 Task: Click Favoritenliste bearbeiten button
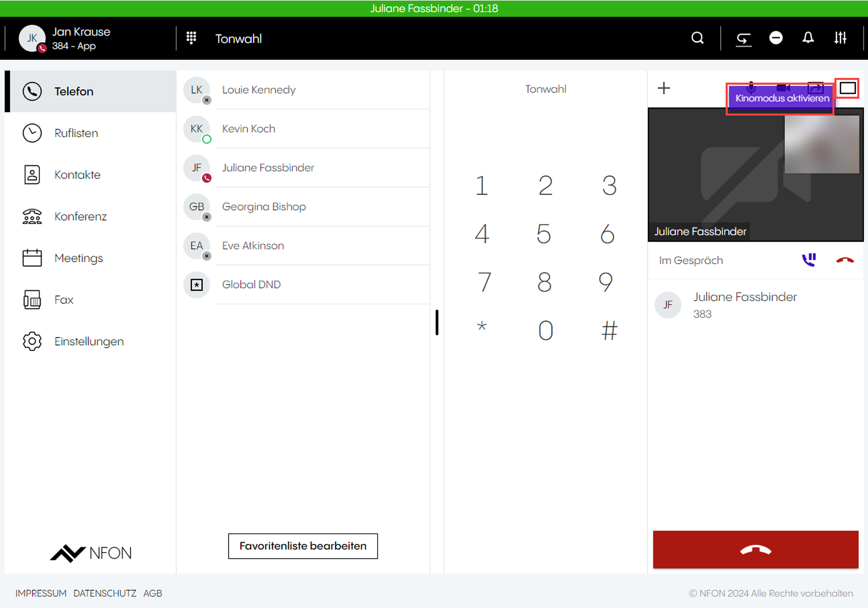pos(302,546)
